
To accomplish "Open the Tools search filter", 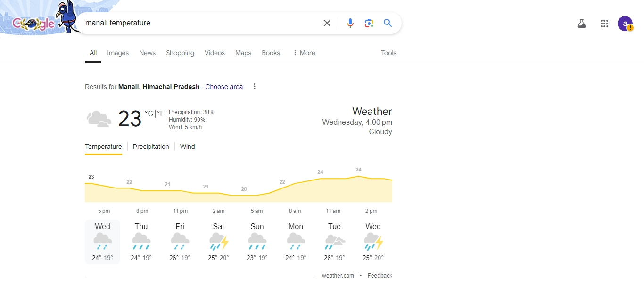I will click(389, 53).
